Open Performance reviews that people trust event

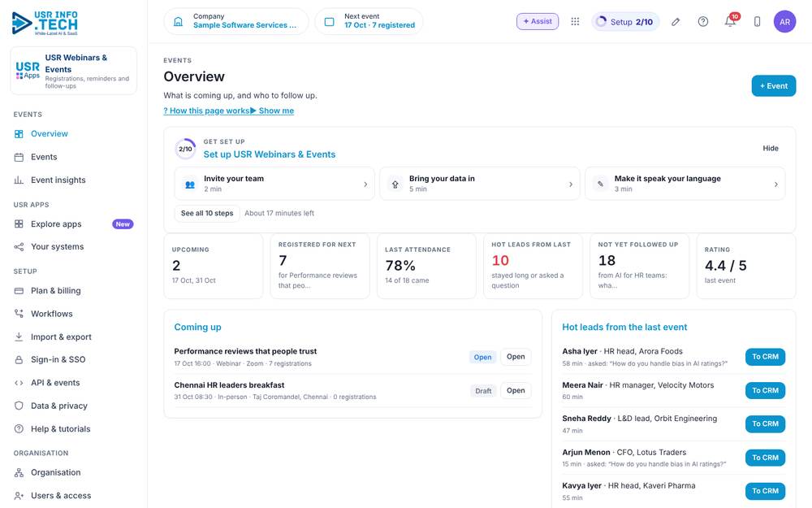[x=516, y=357]
